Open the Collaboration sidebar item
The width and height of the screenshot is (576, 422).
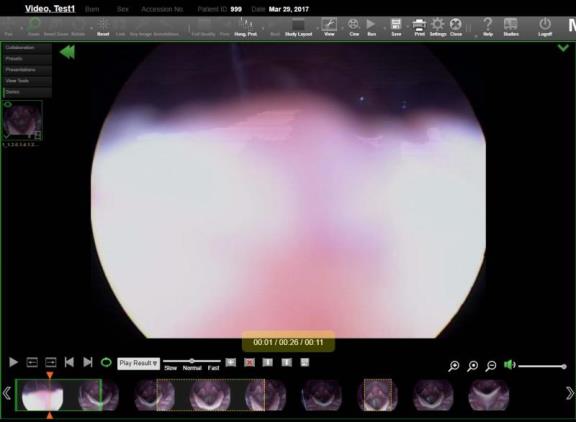27,48
